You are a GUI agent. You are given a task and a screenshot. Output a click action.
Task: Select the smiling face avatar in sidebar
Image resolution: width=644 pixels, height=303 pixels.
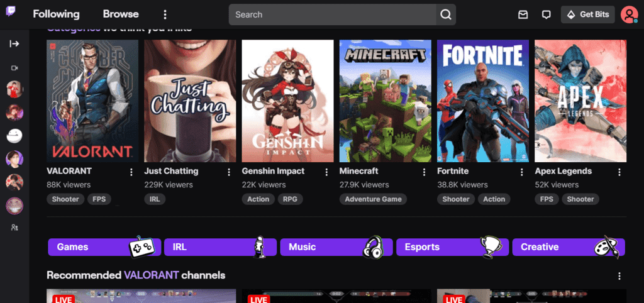(x=14, y=206)
